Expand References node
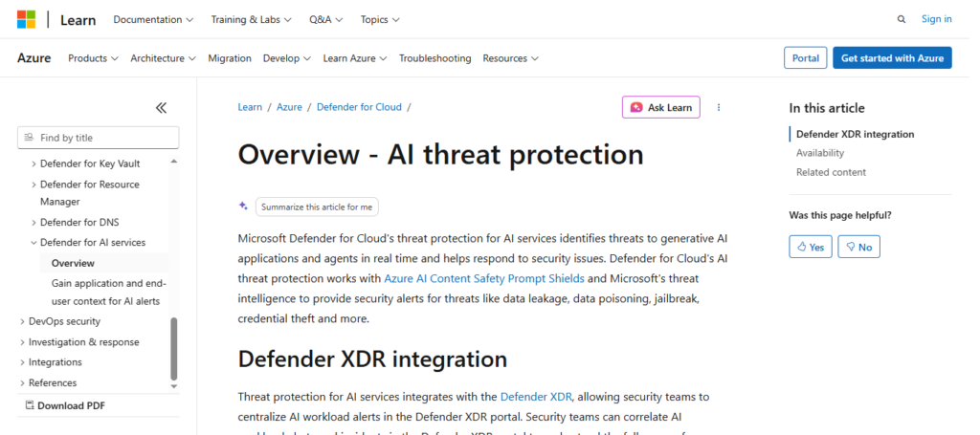 pos(23,382)
